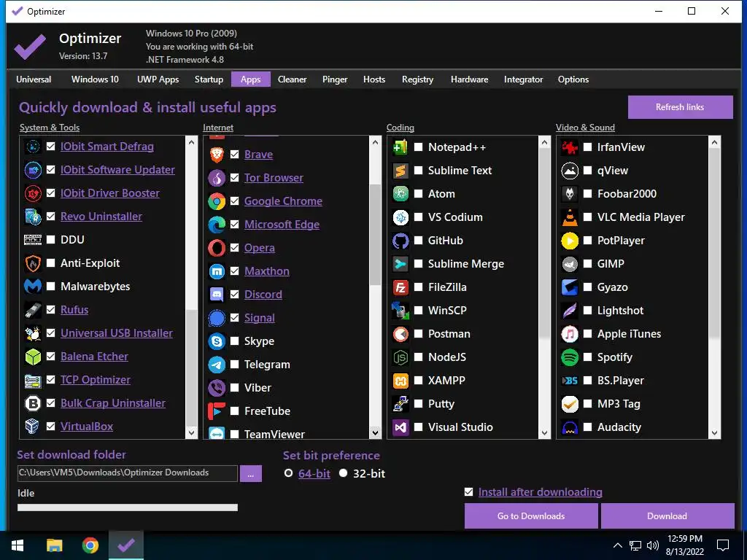This screenshot has width=747, height=560.
Task: Click the Visual Studio icon
Action: point(400,427)
